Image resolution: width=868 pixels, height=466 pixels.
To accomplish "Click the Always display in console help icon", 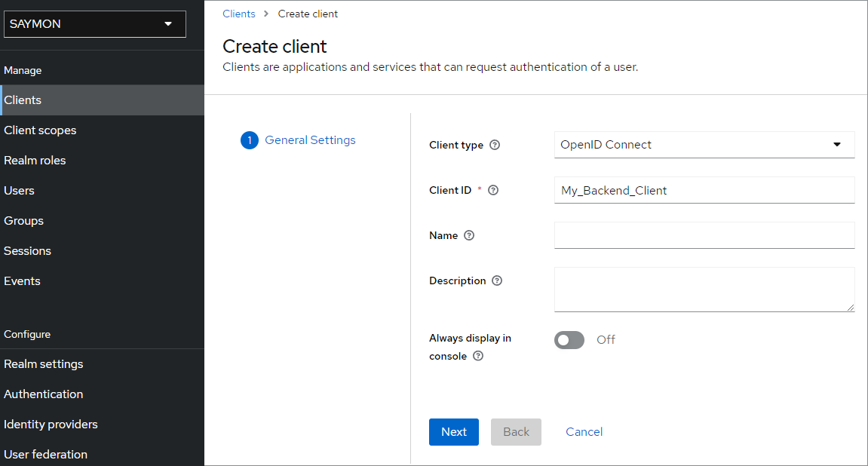I will [x=478, y=357].
